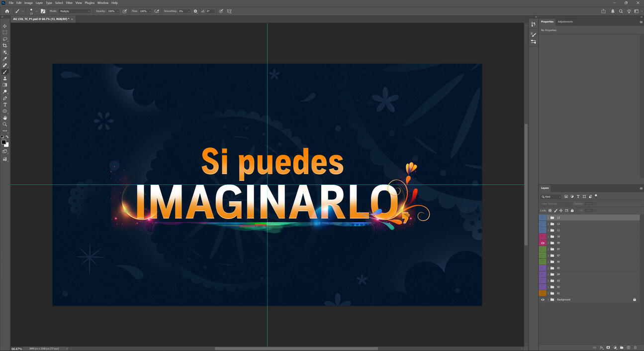Select the Pen tool

pyautogui.click(x=5, y=98)
